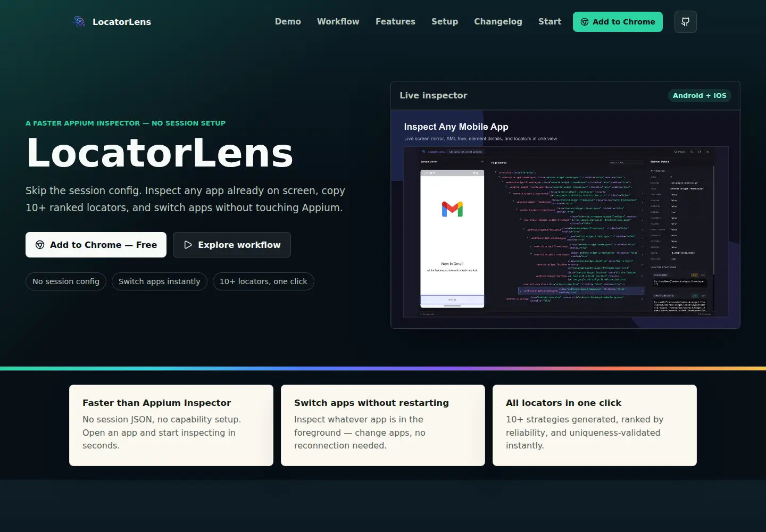This screenshot has width=766, height=532.
Task: Click the 'Inspect Any Mobile App' heading
Action: (x=456, y=127)
